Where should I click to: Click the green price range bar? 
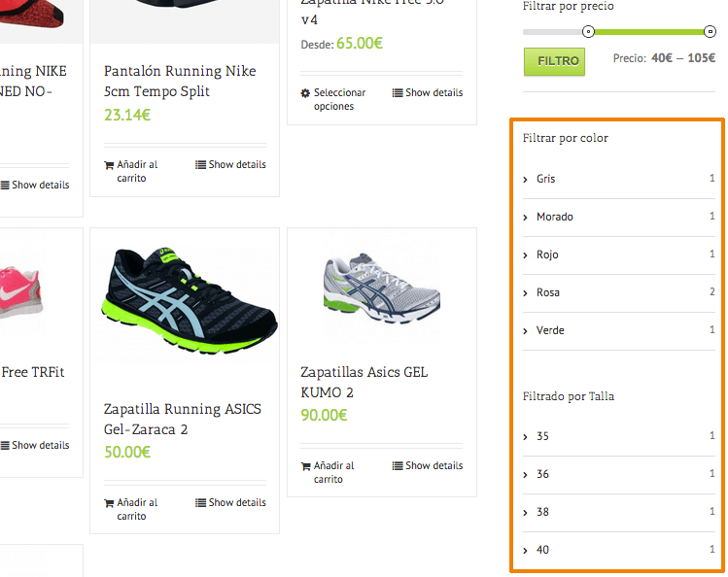pyautogui.click(x=649, y=31)
